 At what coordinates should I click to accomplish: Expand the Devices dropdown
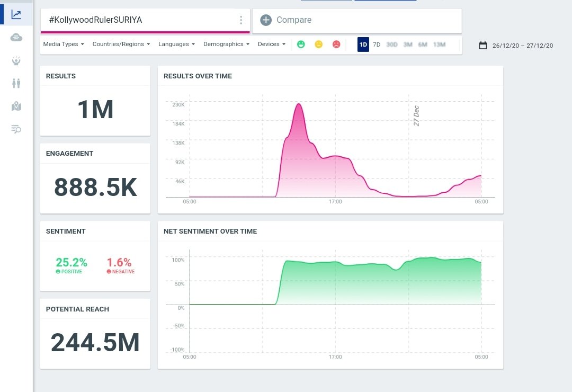click(271, 44)
